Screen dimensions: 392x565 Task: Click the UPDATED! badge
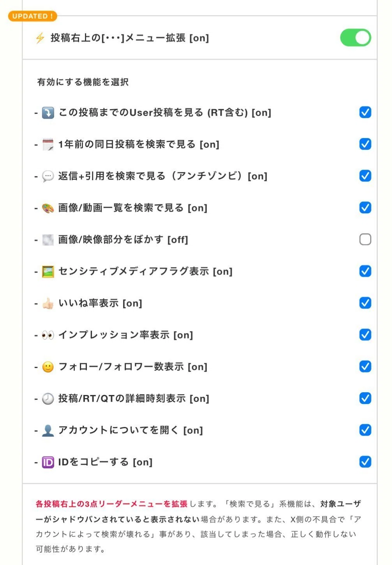click(32, 16)
